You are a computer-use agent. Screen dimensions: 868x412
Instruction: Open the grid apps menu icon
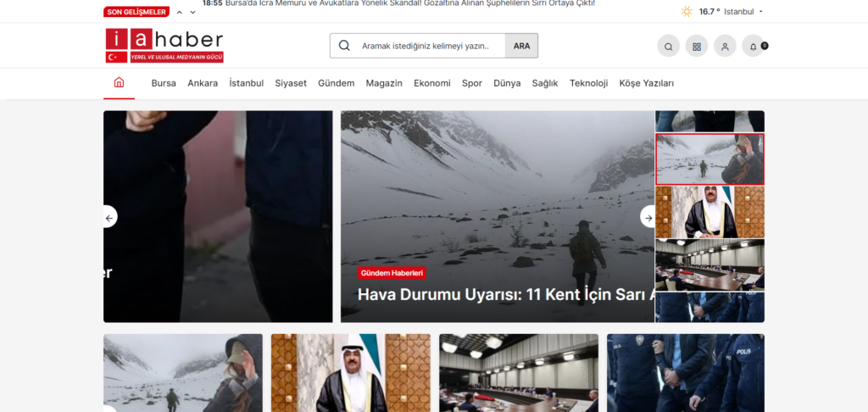(x=697, y=47)
